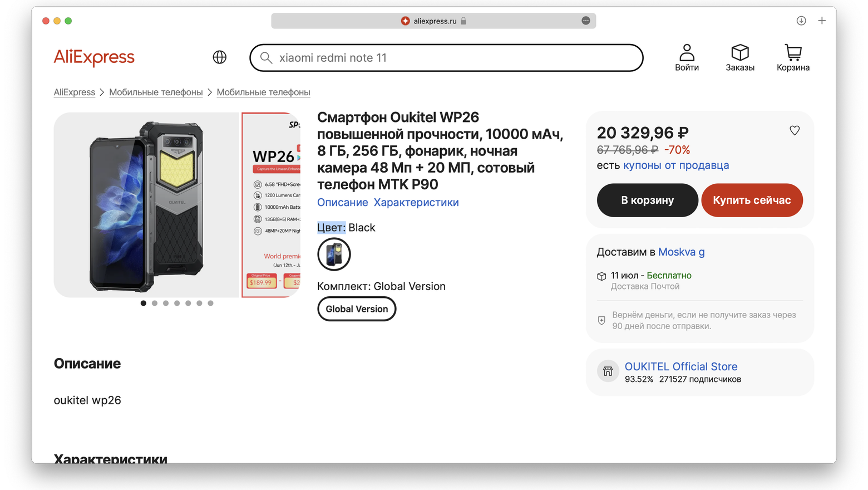The width and height of the screenshot is (868, 490).
Task: Click the Описание section heading
Action: point(87,364)
